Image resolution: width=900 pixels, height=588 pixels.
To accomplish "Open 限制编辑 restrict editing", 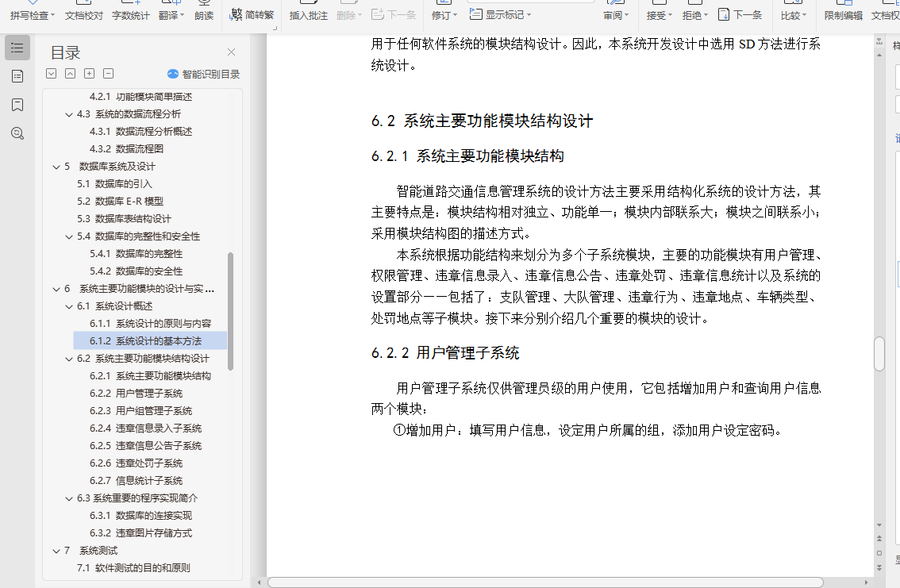I will 843,16.
